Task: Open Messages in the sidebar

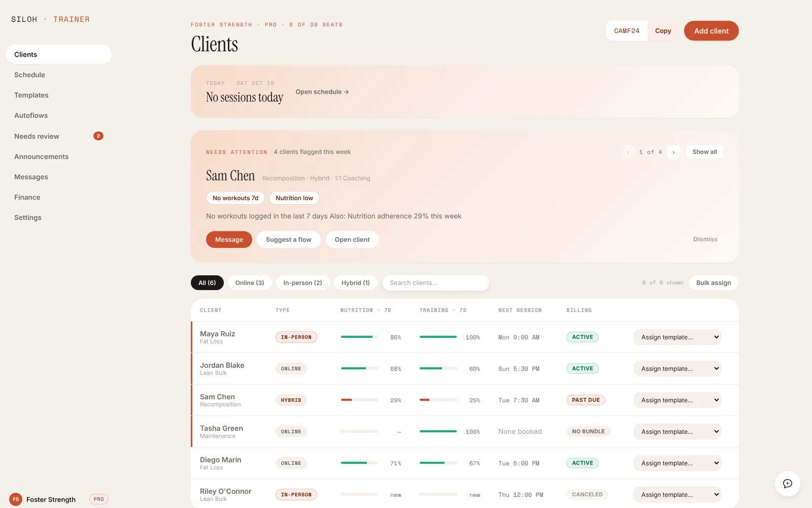Action: (59, 177)
